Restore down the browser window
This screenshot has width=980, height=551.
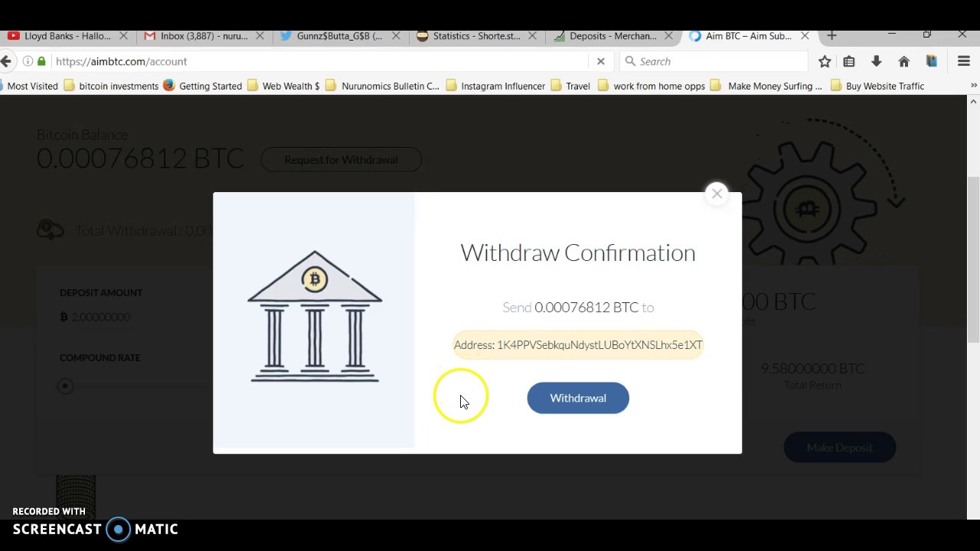(x=927, y=35)
